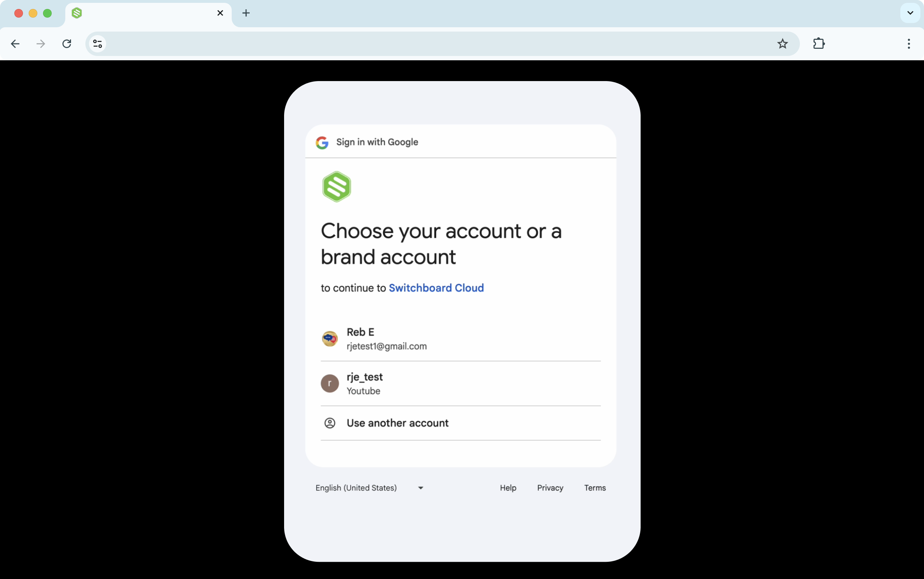Viewport: 924px width, 579px height.
Task: Follow the Switchboard Cloud link
Action: tap(437, 288)
